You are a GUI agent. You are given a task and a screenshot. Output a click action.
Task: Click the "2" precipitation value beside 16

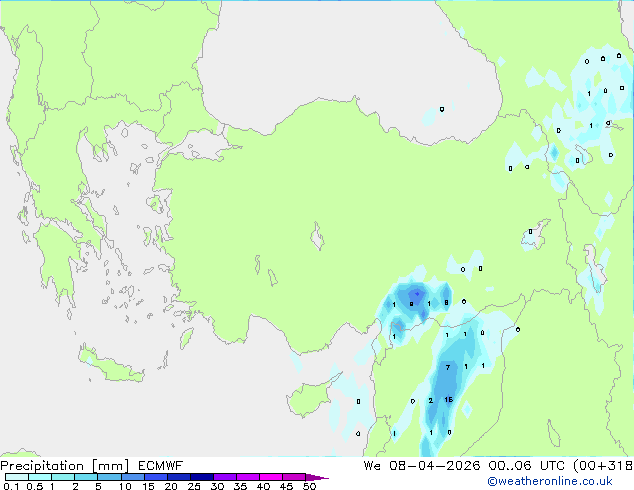click(x=431, y=400)
